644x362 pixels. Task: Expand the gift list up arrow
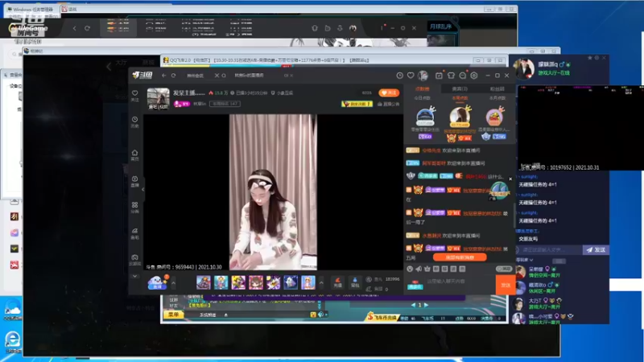click(321, 283)
